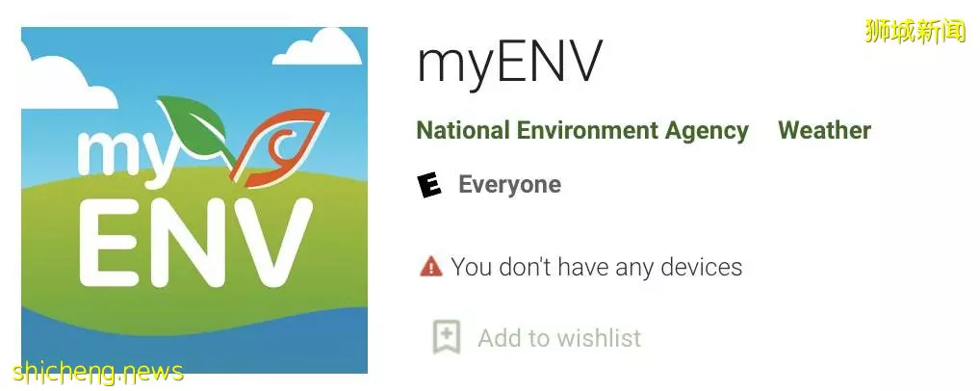980x391 pixels.
Task: Click the white 'my' letters in logo
Action: pyautogui.click(x=122, y=155)
